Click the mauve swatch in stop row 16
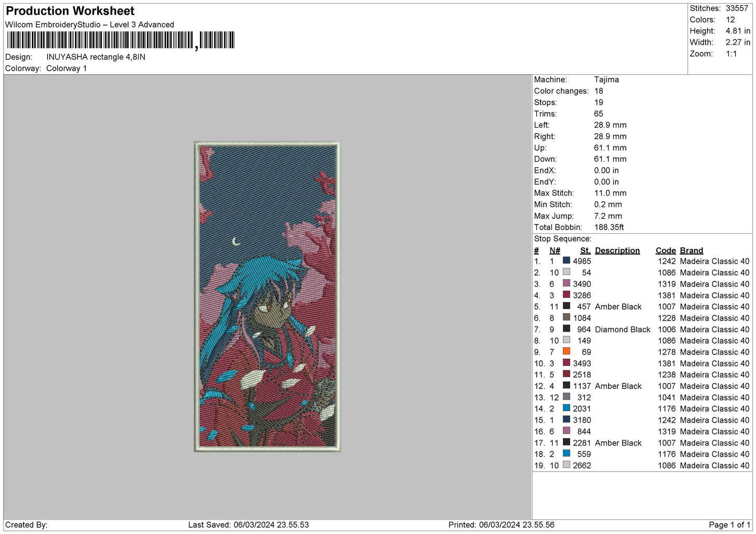The height and width of the screenshot is (534, 756). click(x=566, y=430)
